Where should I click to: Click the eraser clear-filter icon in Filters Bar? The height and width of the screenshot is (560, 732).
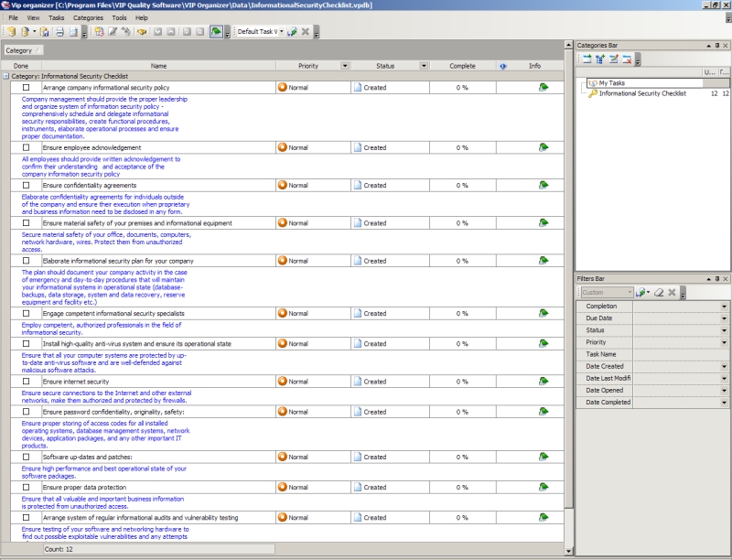coord(658,292)
